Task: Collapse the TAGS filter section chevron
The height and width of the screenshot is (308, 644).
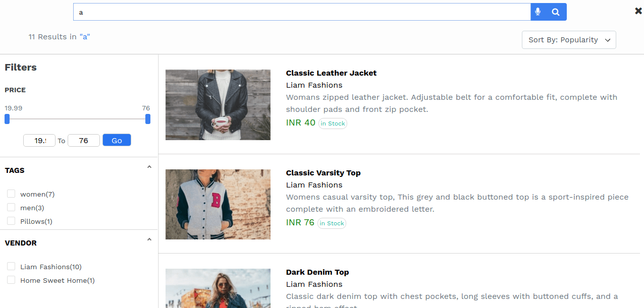Action: pos(149,167)
